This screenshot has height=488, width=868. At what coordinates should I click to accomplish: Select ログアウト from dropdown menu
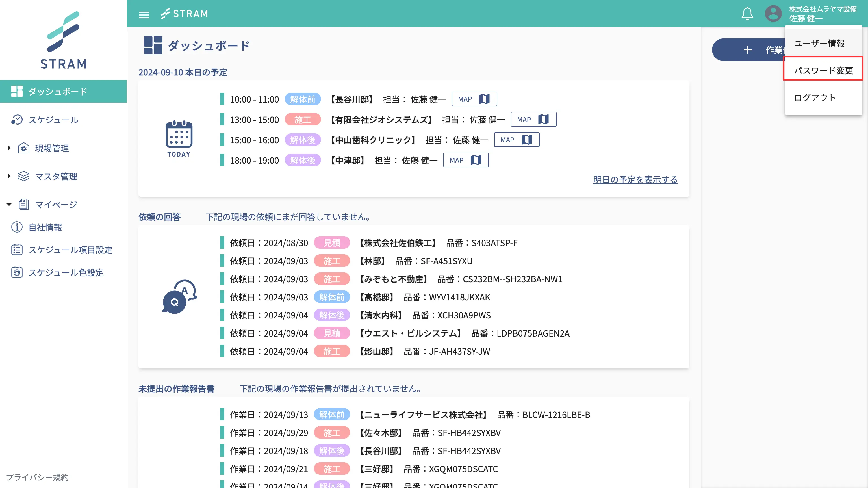click(815, 97)
